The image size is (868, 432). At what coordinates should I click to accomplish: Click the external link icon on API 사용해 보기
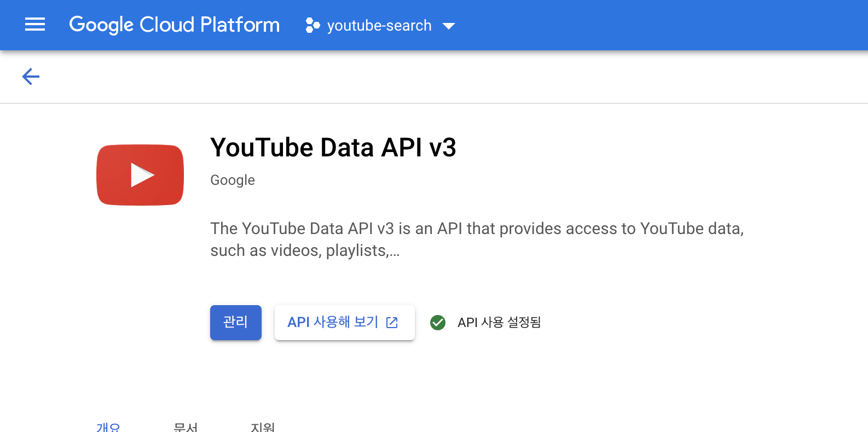coord(392,323)
